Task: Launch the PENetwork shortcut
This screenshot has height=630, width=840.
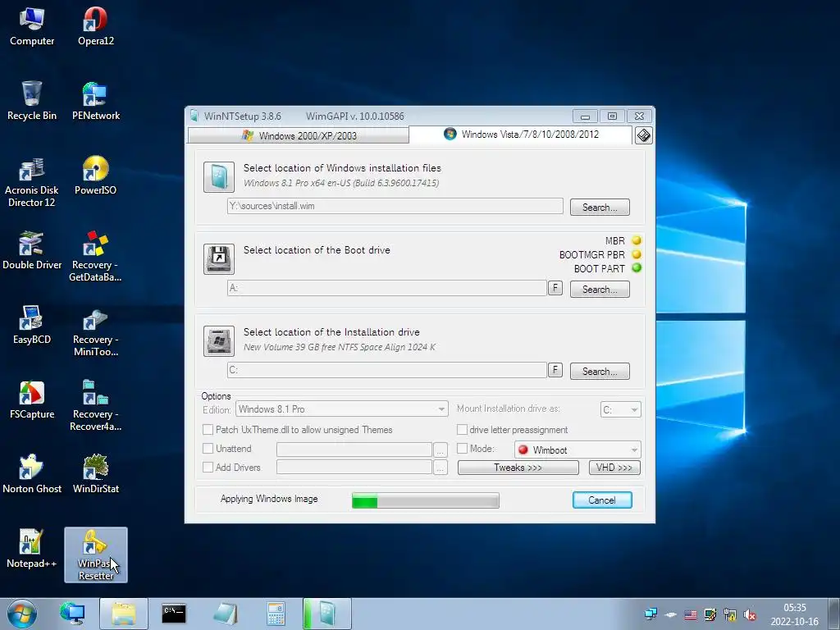Action: 95,101
